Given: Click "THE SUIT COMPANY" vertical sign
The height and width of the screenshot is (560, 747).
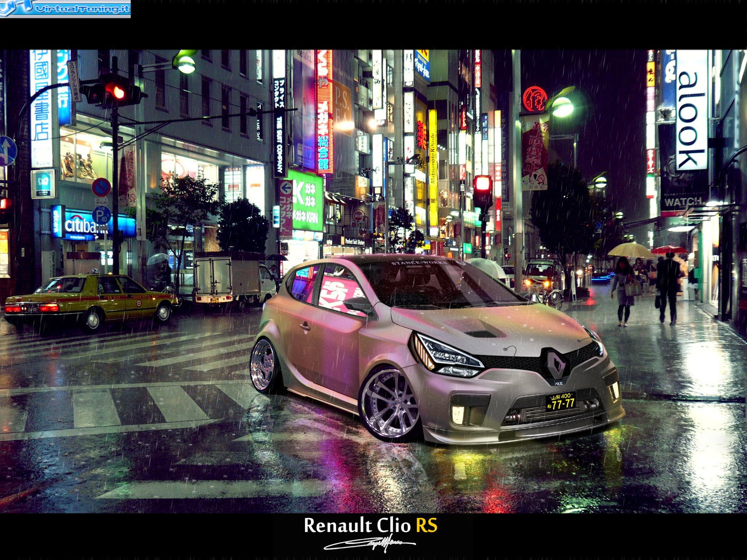Looking at the screenshot, I should [x=279, y=145].
